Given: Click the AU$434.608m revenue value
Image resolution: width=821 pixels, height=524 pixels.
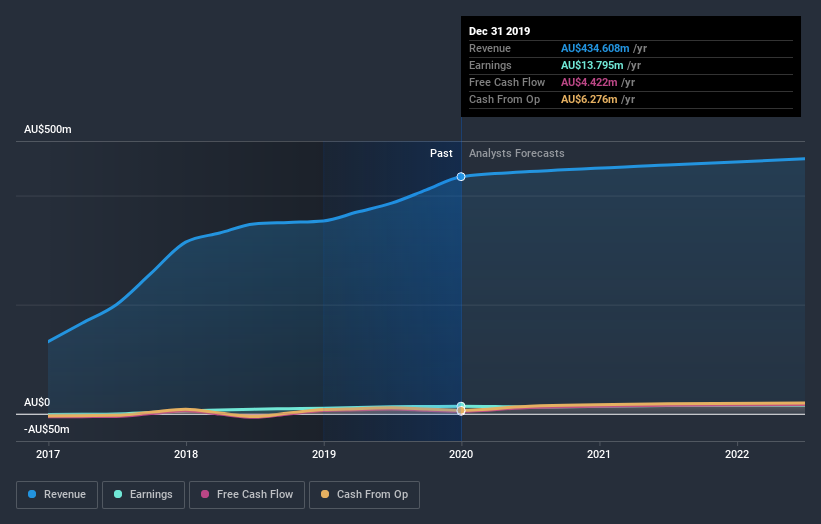Looking at the screenshot, I should (x=595, y=48).
